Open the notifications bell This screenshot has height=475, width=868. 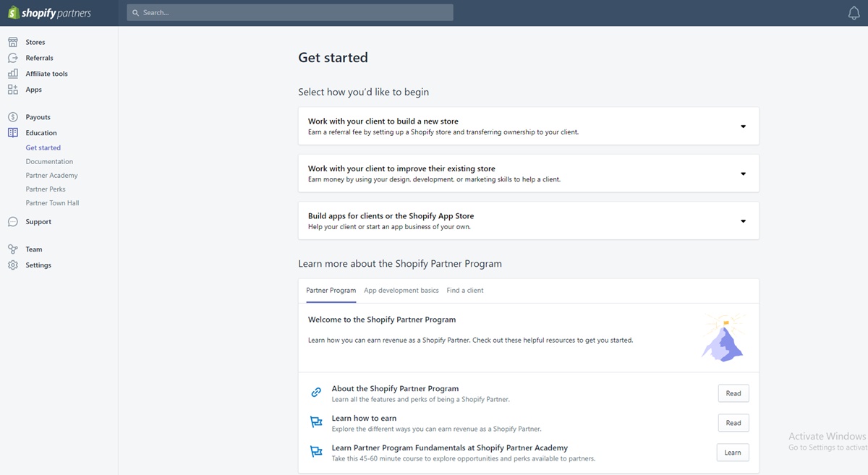(x=854, y=13)
